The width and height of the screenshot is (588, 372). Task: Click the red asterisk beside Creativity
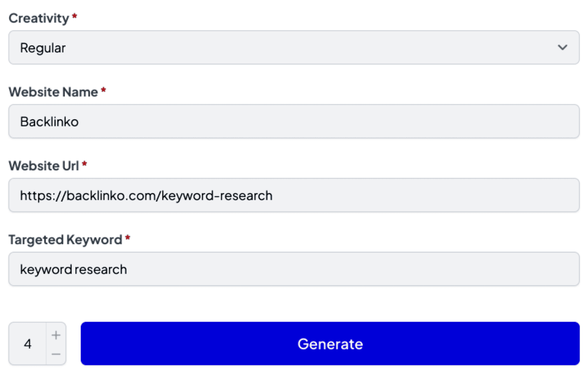point(75,16)
